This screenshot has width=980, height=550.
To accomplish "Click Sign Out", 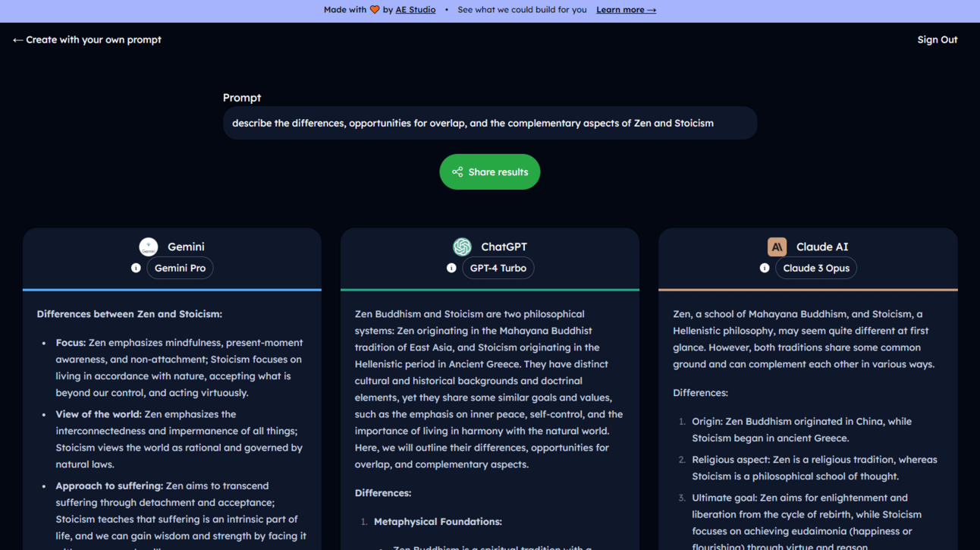I will (938, 39).
